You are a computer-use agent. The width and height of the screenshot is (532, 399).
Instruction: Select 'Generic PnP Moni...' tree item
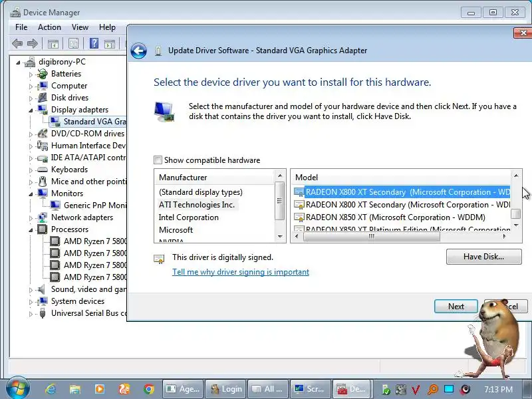point(94,205)
